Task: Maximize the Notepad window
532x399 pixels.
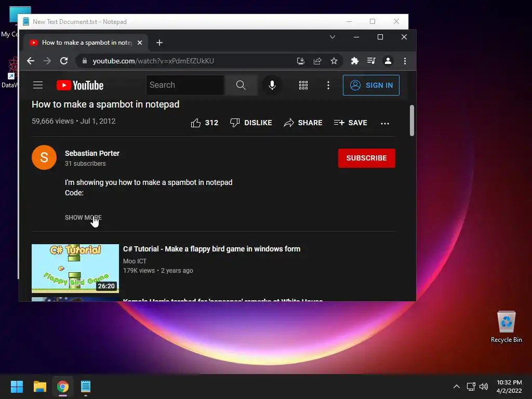Action: pyautogui.click(x=372, y=21)
